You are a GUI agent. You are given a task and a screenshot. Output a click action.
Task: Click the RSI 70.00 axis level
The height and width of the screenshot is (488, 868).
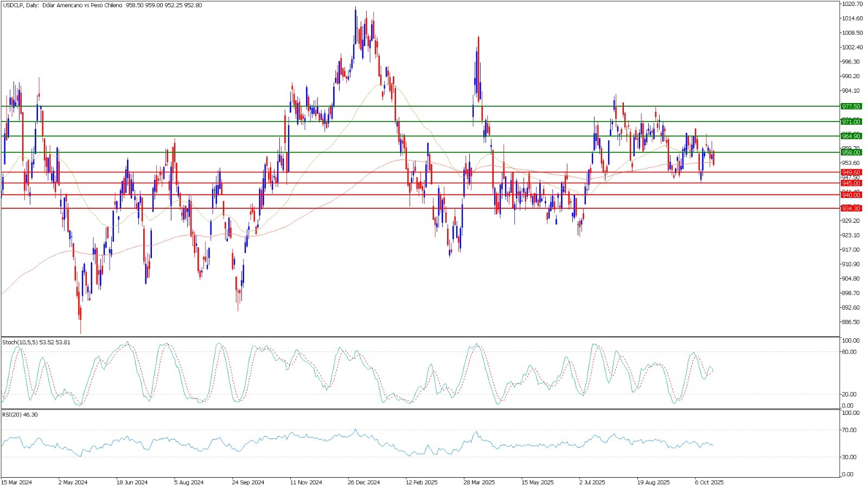pos(850,430)
